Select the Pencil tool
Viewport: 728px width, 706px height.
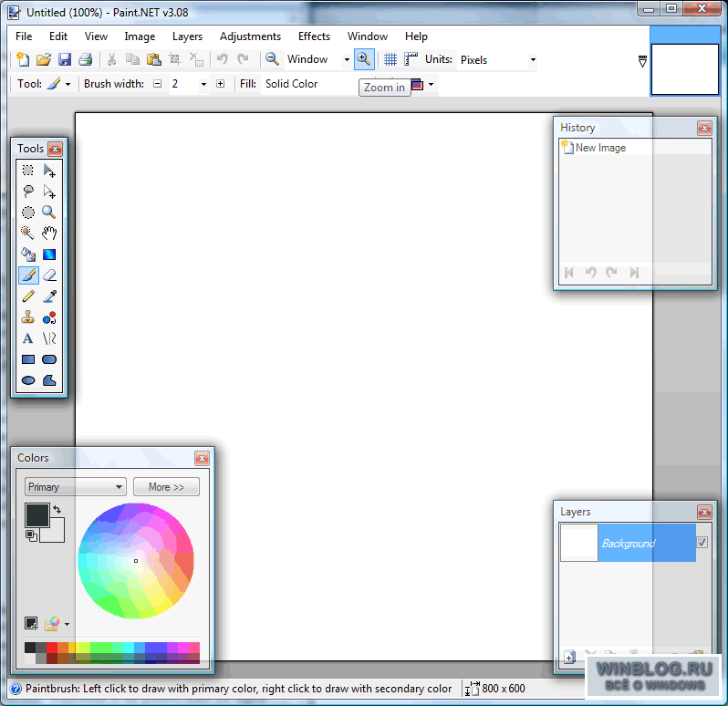28,296
